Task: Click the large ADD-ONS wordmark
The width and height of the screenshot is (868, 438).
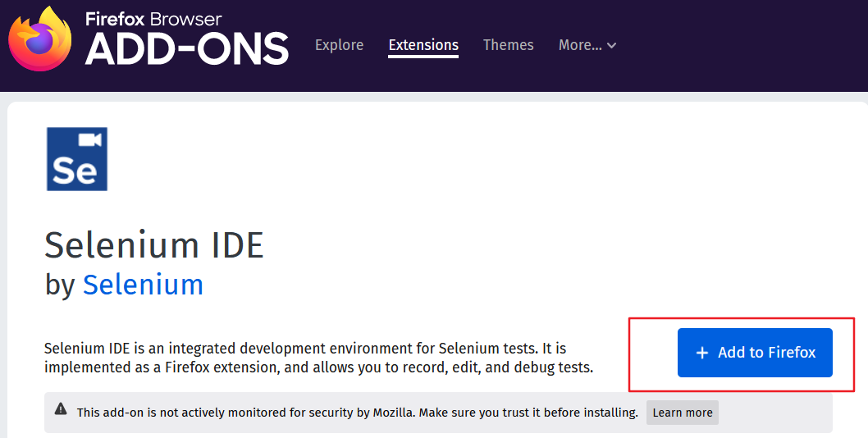Action: coord(186,48)
